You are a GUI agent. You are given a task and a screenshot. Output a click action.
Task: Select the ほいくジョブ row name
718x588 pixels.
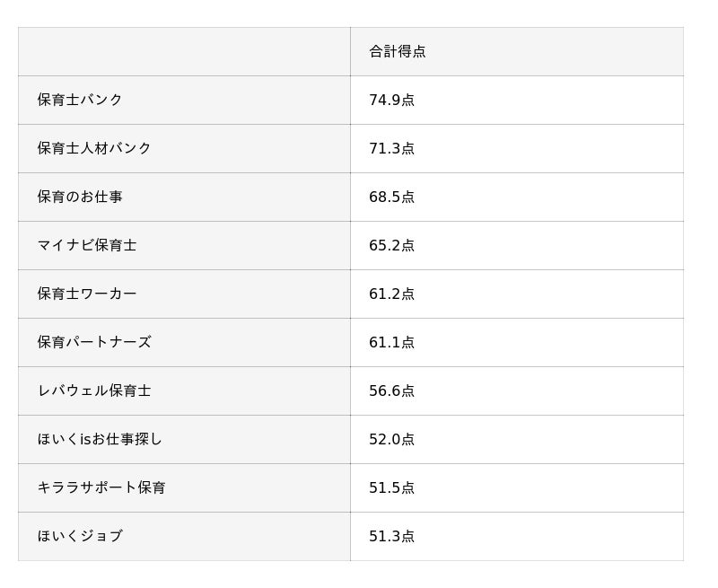coord(80,536)
